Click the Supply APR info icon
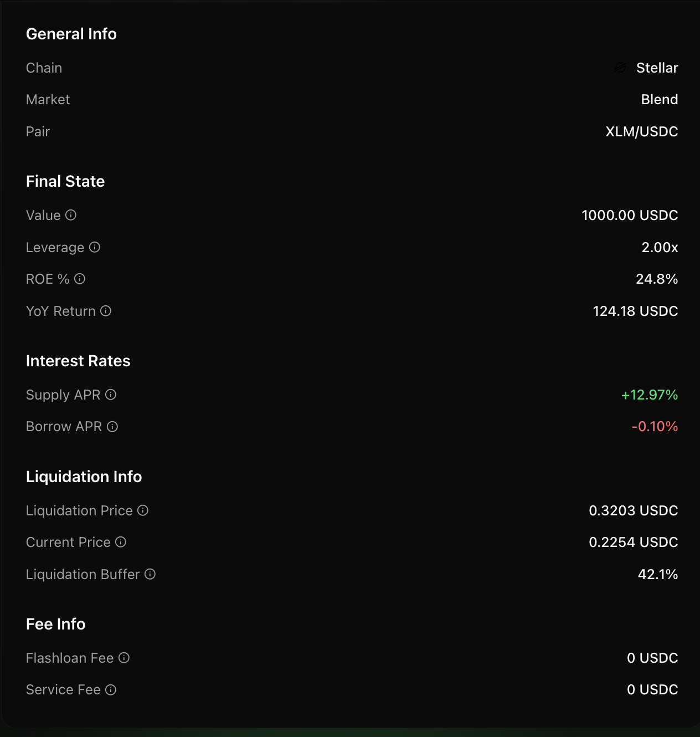Screen dimensions: 700x737 point(110,395)
